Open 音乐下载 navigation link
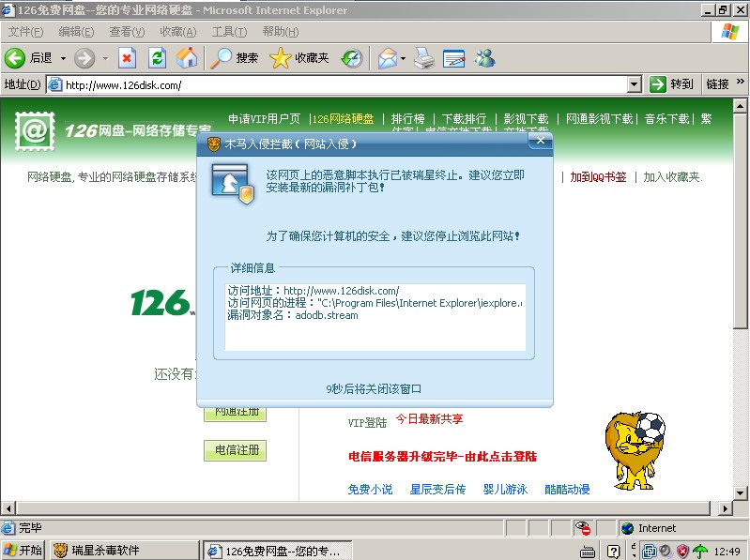 coord(666,118)
